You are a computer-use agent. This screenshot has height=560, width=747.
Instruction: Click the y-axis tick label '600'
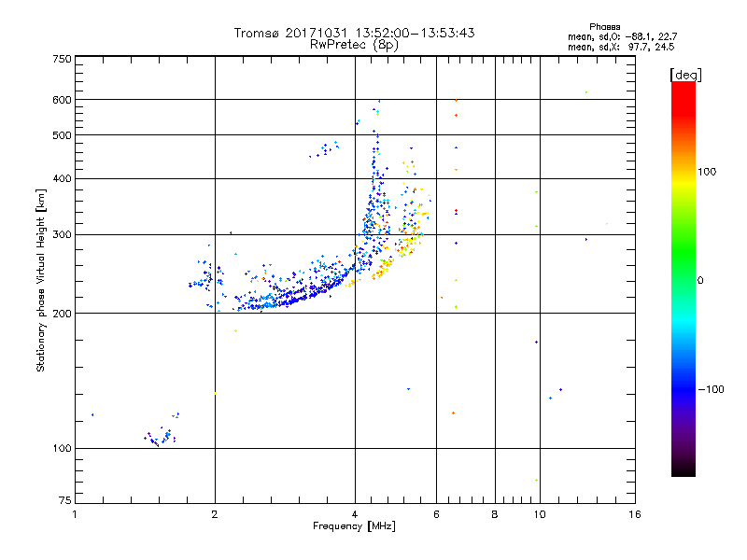click(x=63, y=100)
